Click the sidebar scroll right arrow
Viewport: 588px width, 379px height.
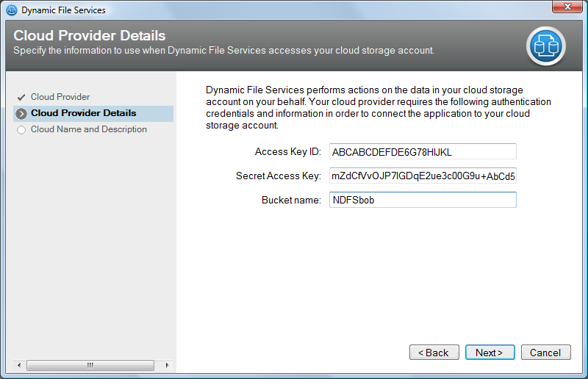coord(167,365)
